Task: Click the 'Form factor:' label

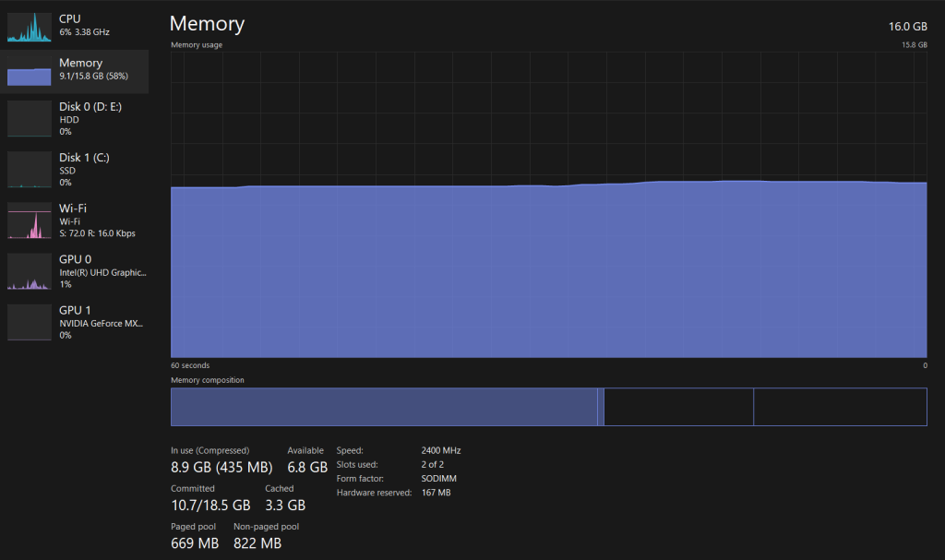Action: pos(360,479)
